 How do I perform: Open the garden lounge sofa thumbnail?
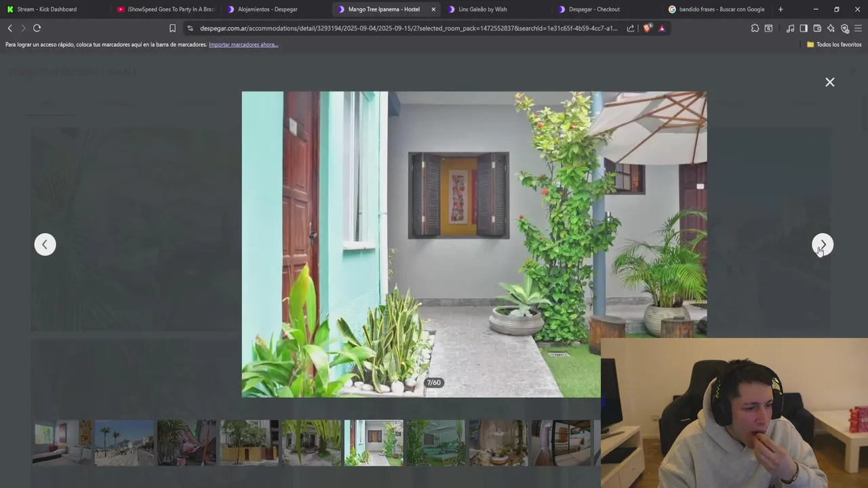[x=436, y=443]
